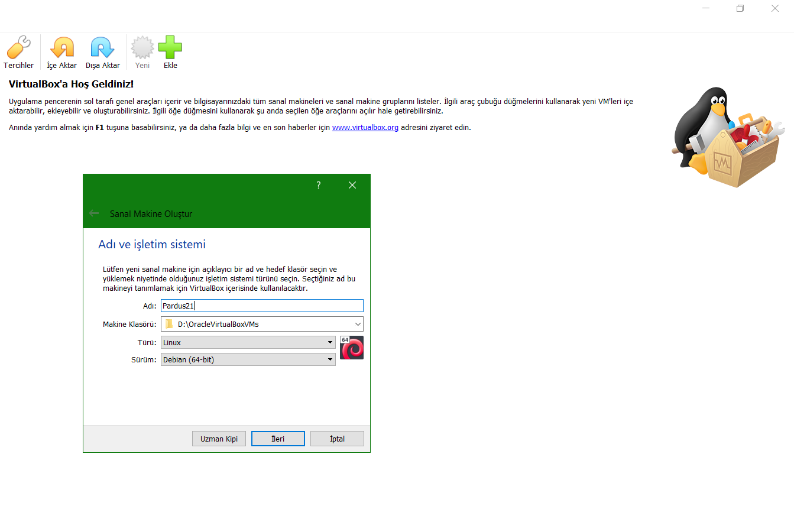Click the "Türü:" label

[147, 343]
